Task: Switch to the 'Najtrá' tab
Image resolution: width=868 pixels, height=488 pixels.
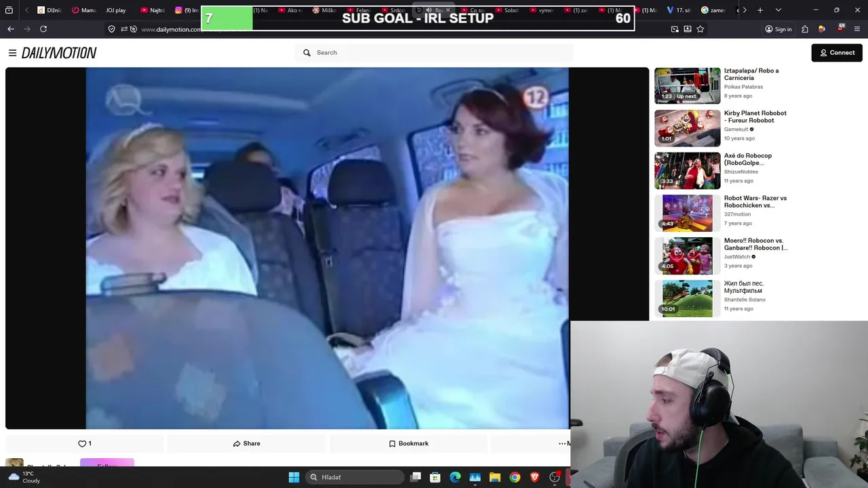Action: (x=153, y=10)
